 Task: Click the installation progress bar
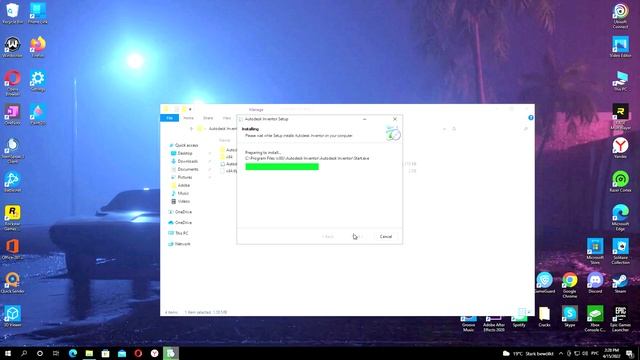pyautogui.click(x=282, y=167)
